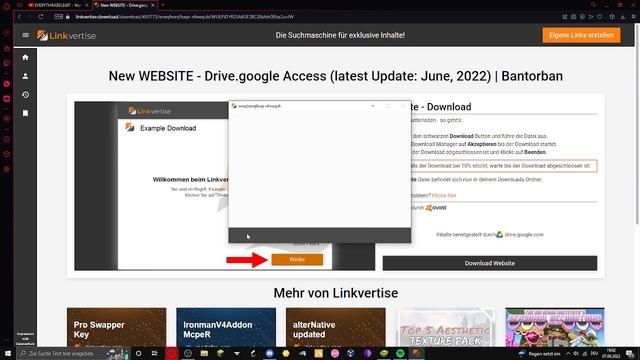Viewport: 640px width, 360px height.
Task: Open Discord from the taskbar
Action: pos(269,353)
